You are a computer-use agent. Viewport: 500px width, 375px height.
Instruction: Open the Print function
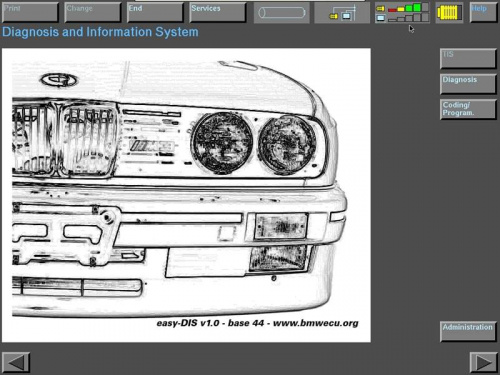(x=30, y=13)
